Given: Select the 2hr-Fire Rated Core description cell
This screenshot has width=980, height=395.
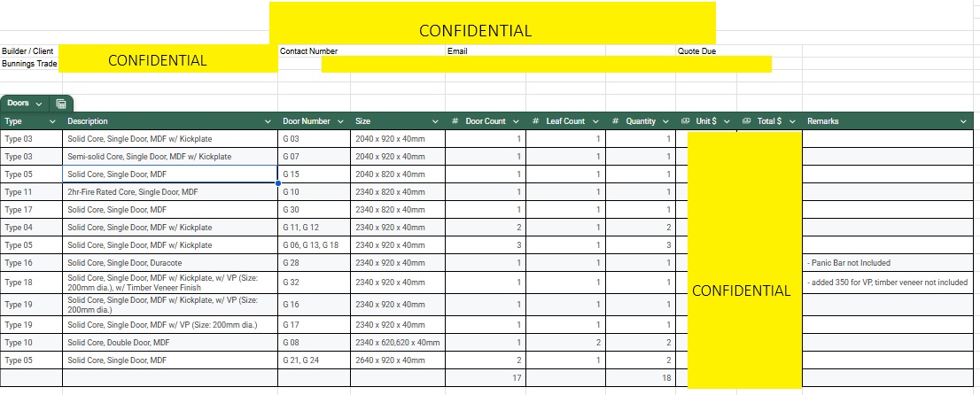Looking at the screenshot, I should tap(170, 192).
